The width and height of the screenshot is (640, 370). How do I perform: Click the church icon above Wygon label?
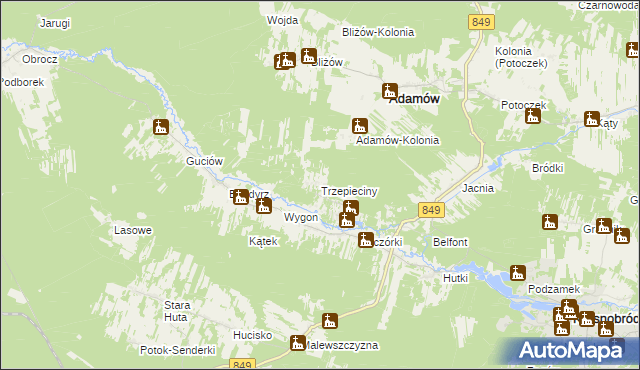click(x=264, y=206)
